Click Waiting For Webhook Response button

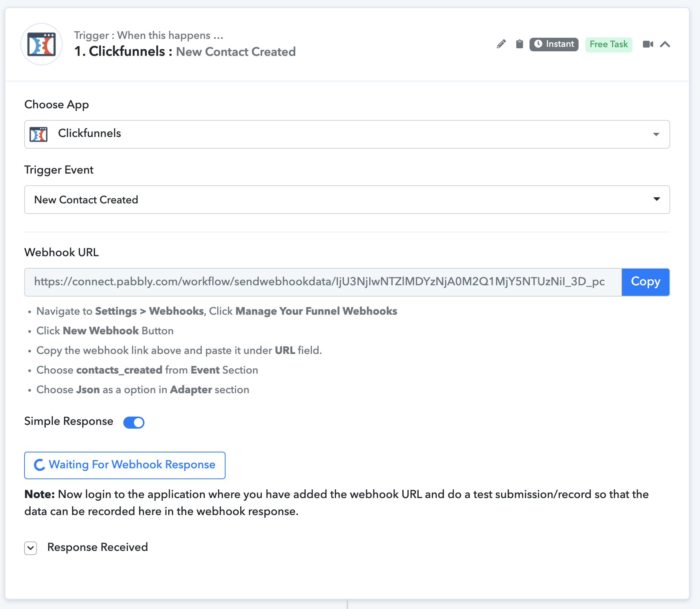tap(125, 465)
